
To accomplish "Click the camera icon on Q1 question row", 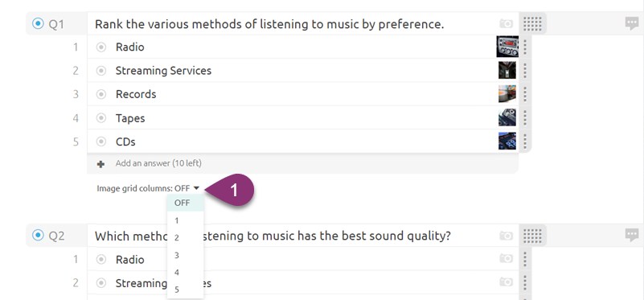I will pyautogui.click(x=506, y=24).
